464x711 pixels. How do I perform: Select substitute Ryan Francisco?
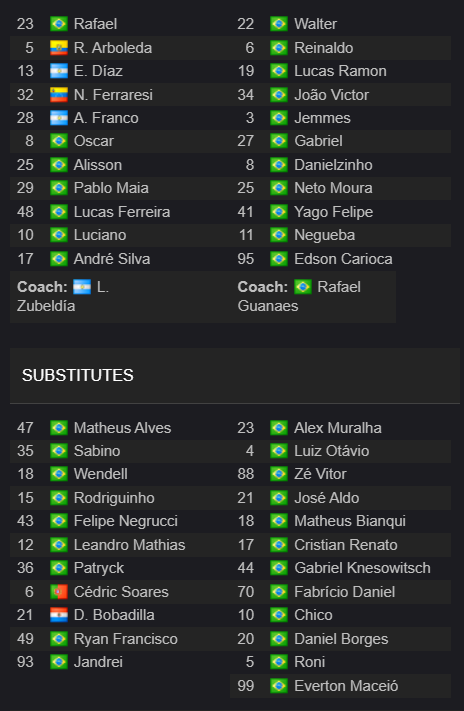126,638
